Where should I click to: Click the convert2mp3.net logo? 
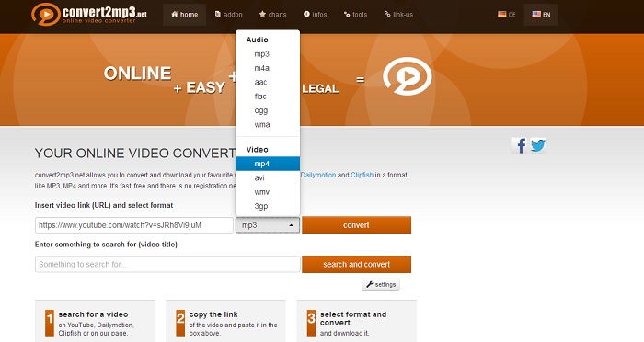pos(89,15)
